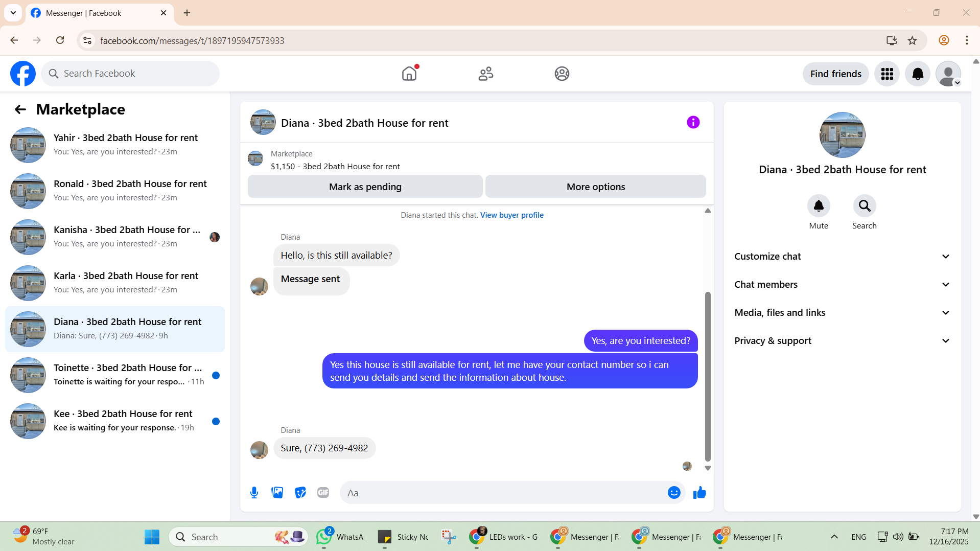Image resolution: width=980 pixels, height=551 pixels.
Task: Open the Facebook menu grid icon
Action: coord(887,74)
